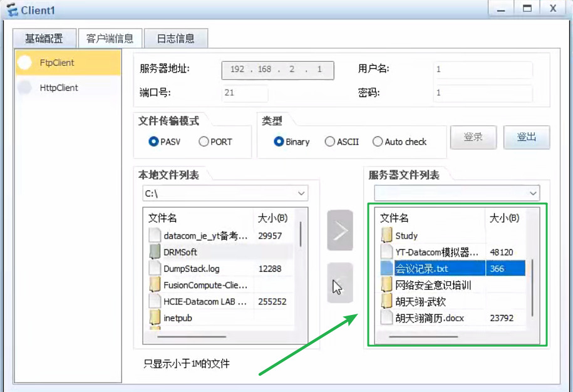573x392 pixels.
Task: Minimize the Client1 window
Action: coord(501,8)
